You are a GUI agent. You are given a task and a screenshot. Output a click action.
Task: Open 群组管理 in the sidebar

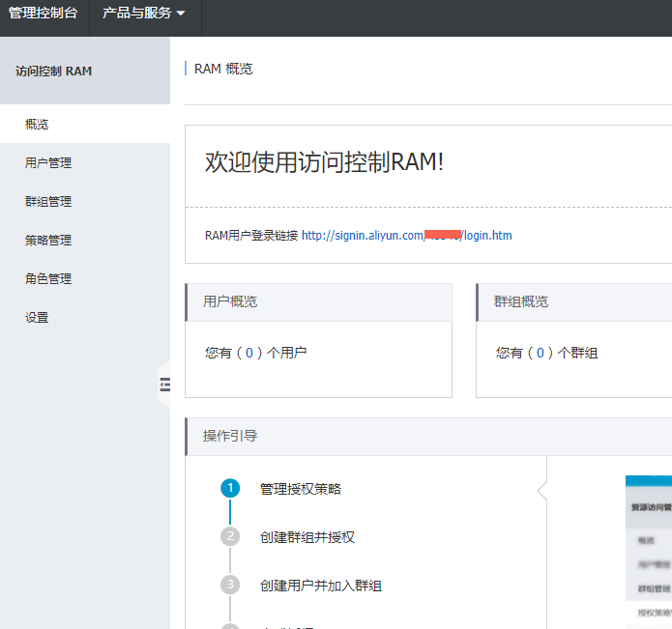[85, 201]
